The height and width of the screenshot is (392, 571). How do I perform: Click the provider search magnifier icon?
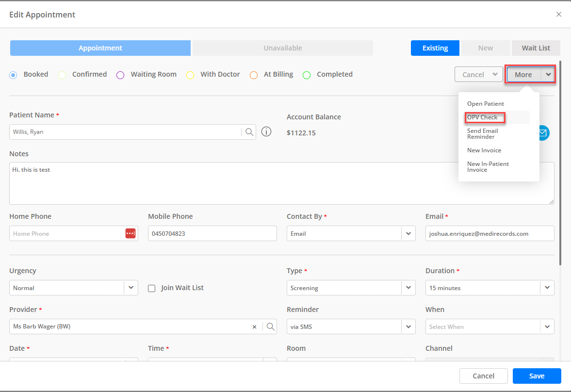point(270,327)
